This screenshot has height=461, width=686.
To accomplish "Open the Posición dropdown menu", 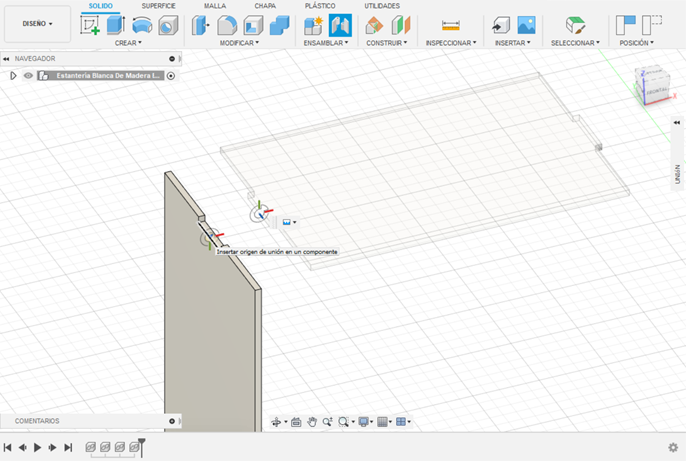I will 637,43.
